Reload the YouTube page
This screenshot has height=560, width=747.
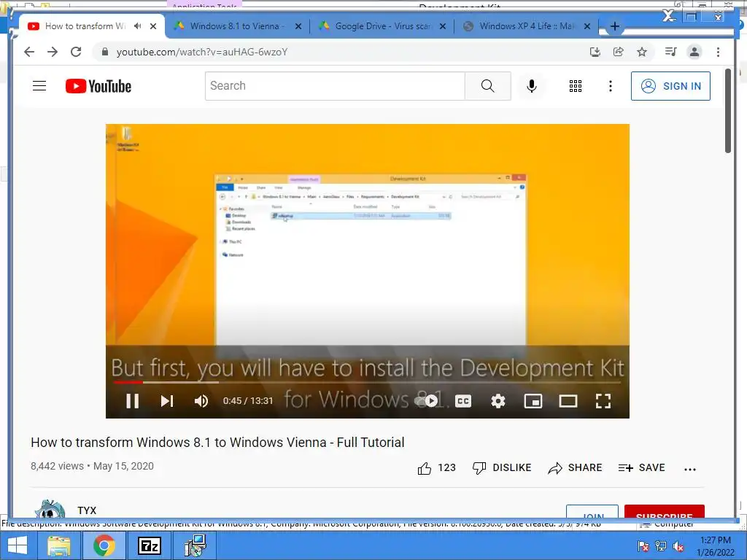tap(76, 52)
